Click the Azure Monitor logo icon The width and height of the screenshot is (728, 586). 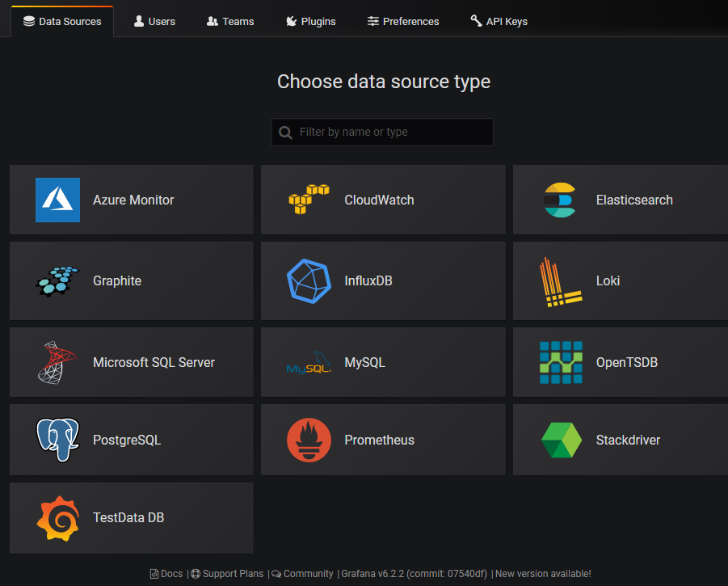(57, 200)
